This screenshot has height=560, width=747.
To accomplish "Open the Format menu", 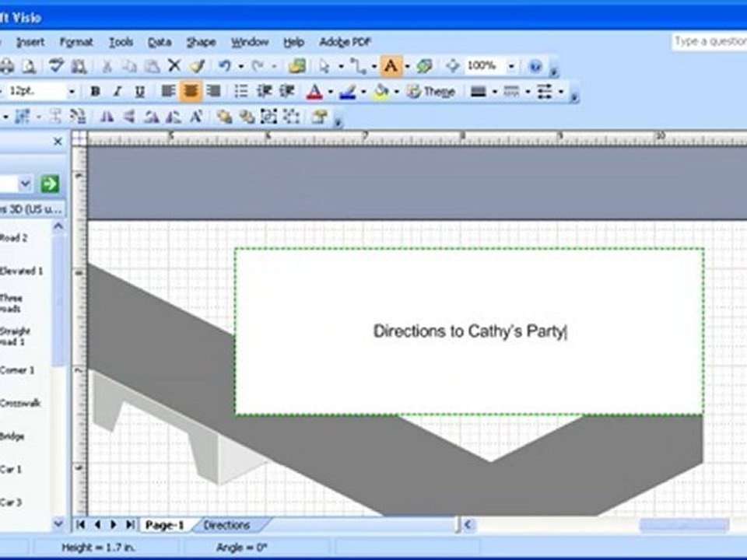I will click(76, 42).
